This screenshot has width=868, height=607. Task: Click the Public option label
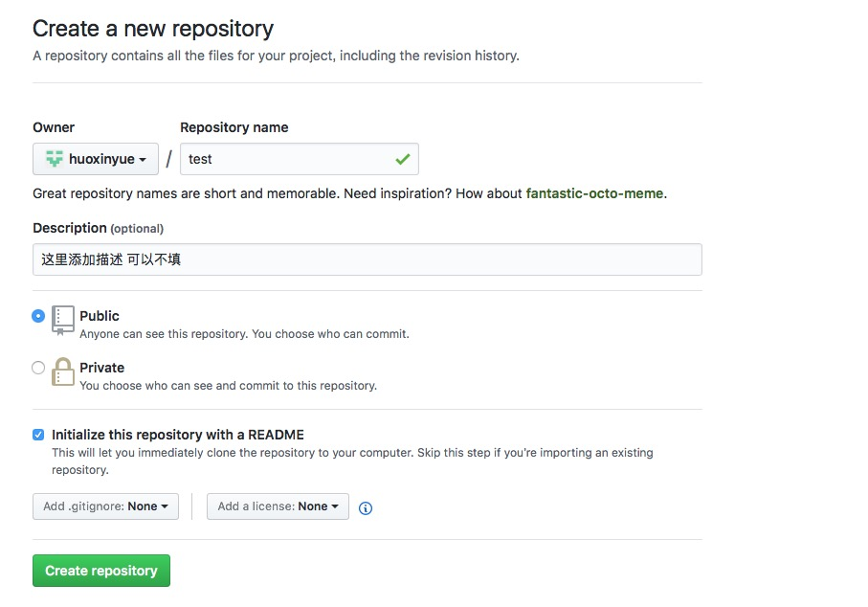[x=100, y=316]
